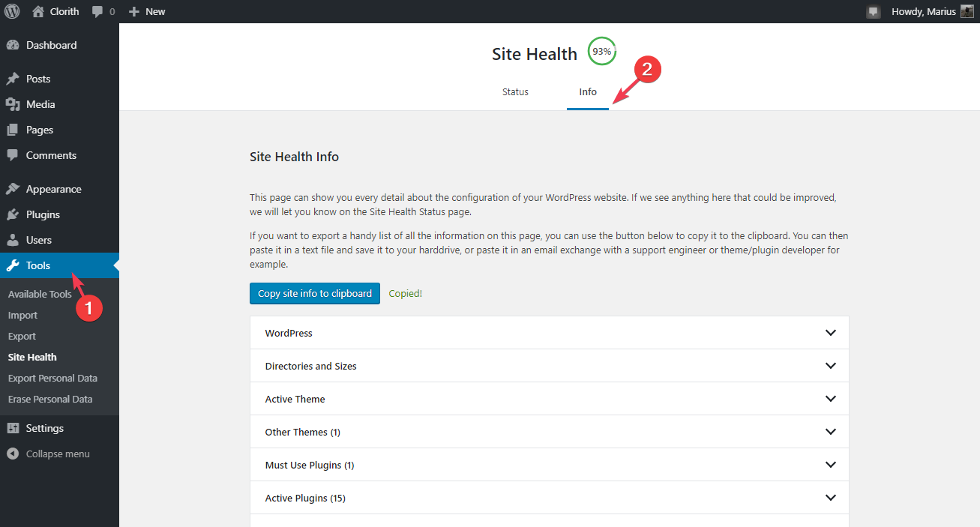Screen dimensions: 980x527
Task: Open the comments bubble in admin bar
Action: [97, 12]
